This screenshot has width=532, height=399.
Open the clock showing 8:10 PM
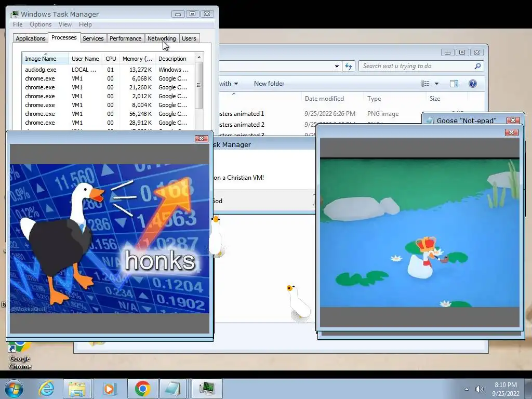[506, 389]
